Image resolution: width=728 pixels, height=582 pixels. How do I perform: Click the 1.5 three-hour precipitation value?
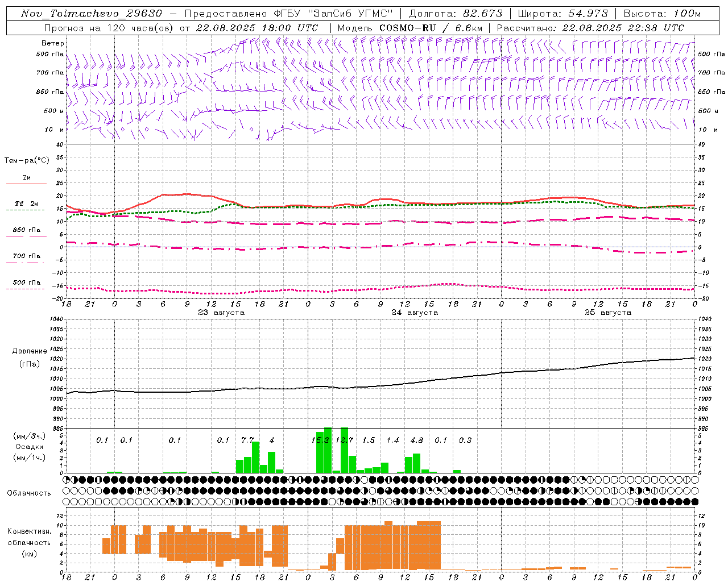point(369,440)
